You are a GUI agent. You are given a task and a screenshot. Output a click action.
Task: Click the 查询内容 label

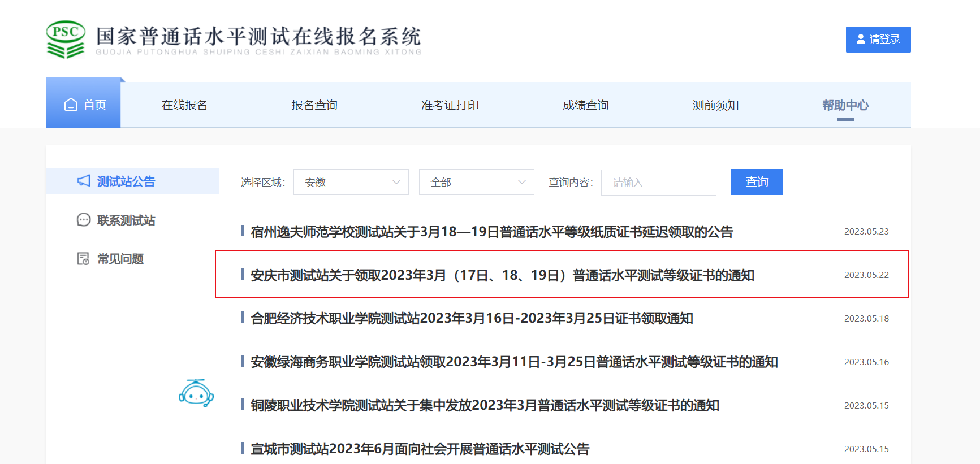pyautogui.click(x=571, y=182)
